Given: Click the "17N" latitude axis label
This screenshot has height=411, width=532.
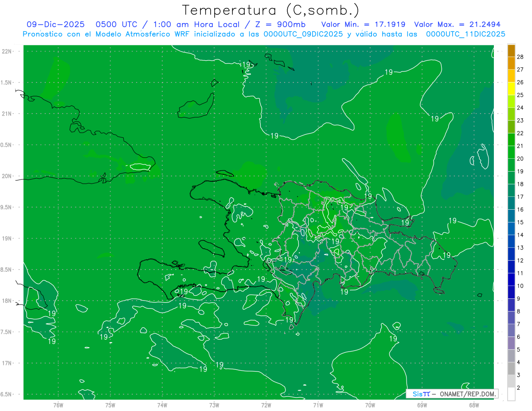Looking at the screenshot, I should [x=7, y=364].
